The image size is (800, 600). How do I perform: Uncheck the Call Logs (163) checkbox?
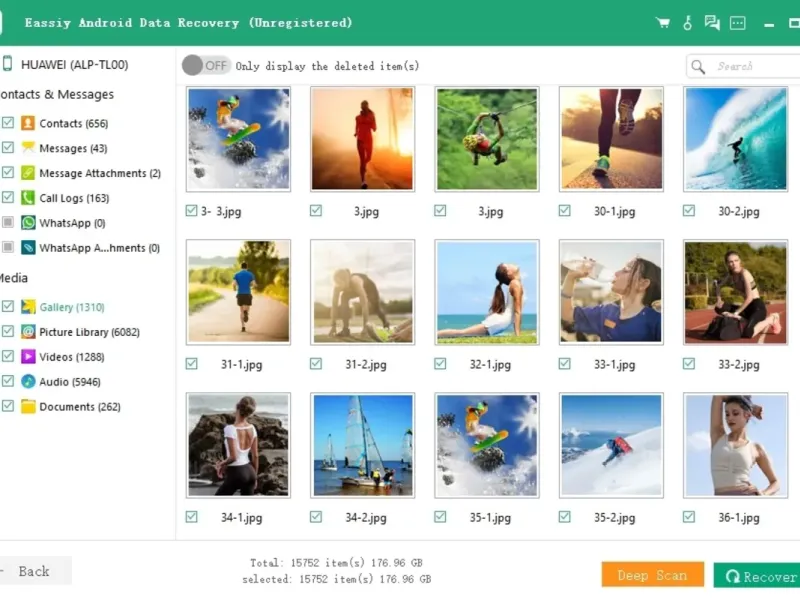pyautogui.click(x=8, y=197)
